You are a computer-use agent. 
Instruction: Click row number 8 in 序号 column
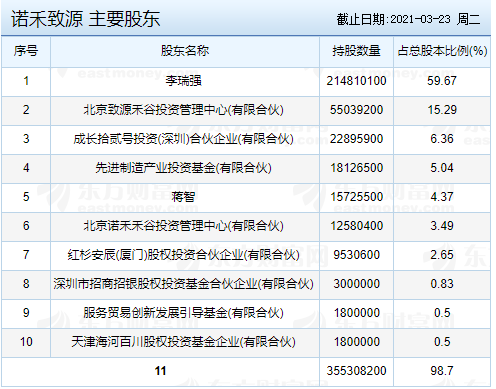(x=26, y=284)
